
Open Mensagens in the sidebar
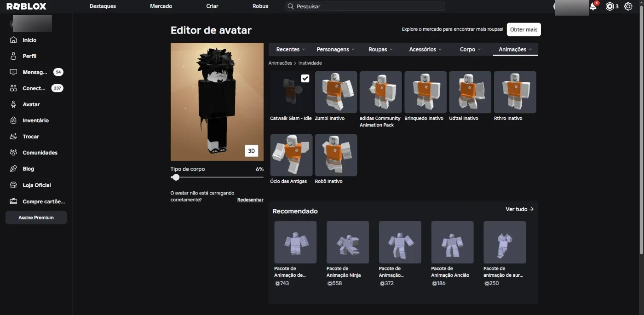[36, 72]
